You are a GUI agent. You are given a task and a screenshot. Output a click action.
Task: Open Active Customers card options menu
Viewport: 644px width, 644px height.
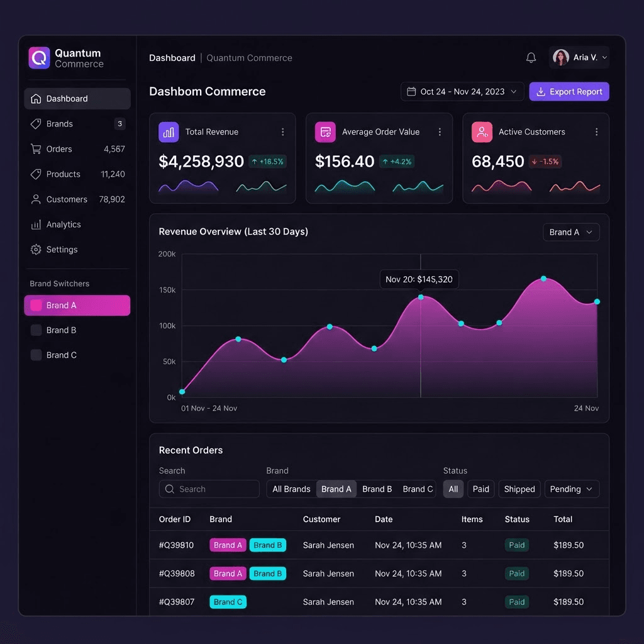(x=596, y=132)
